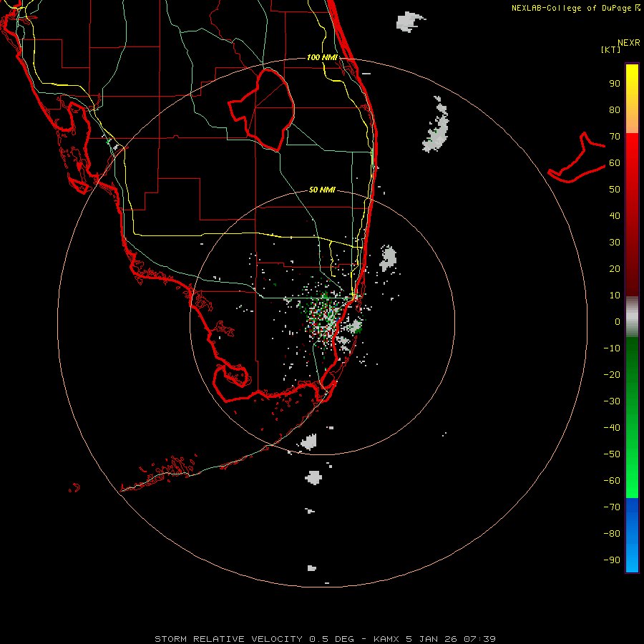Viewport: 644px width, 644px height.
Task: Click the positive 10 scale value
Action: [615, 296]
